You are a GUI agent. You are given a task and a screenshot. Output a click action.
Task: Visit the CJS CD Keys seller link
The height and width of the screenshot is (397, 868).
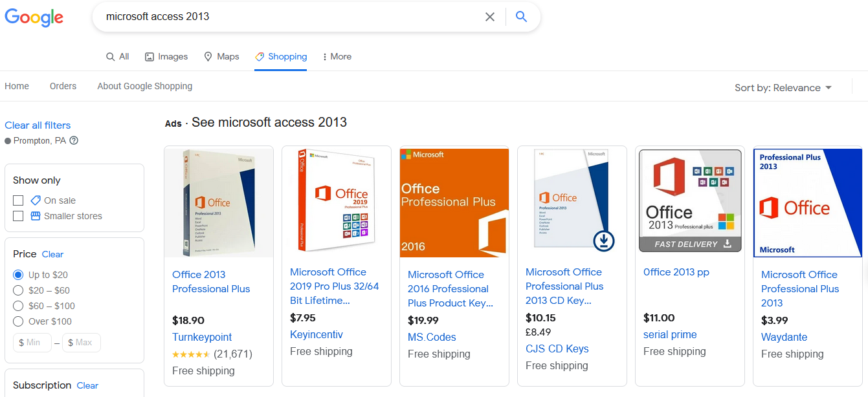557,349
